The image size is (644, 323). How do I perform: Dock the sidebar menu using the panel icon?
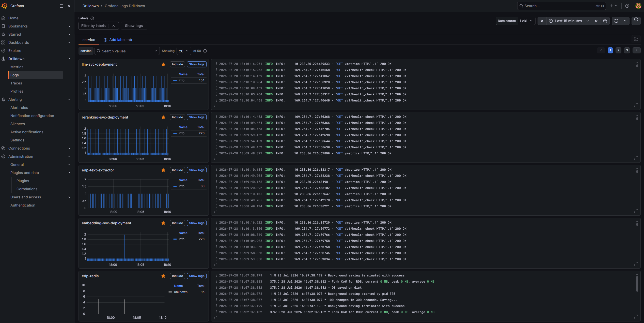[x=61, y=6]
